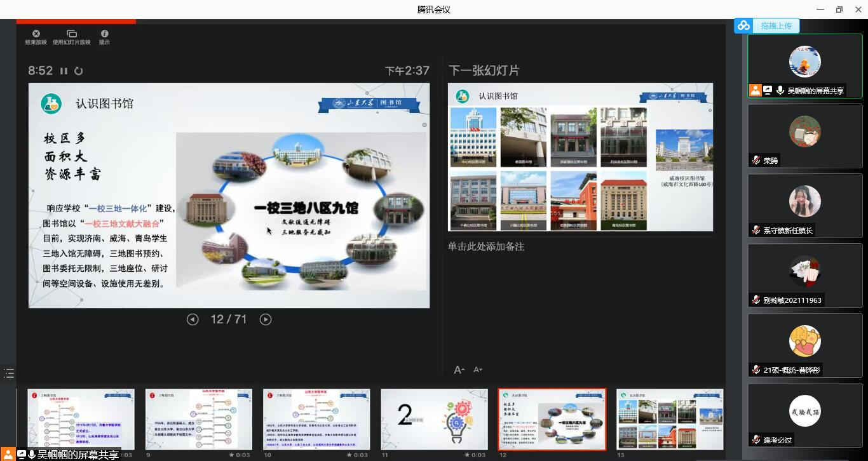The width and height of the screenshot is (868, 461).
Task: Select slide 13 thumbnail in filmstrip
Action: pos(670,419)
